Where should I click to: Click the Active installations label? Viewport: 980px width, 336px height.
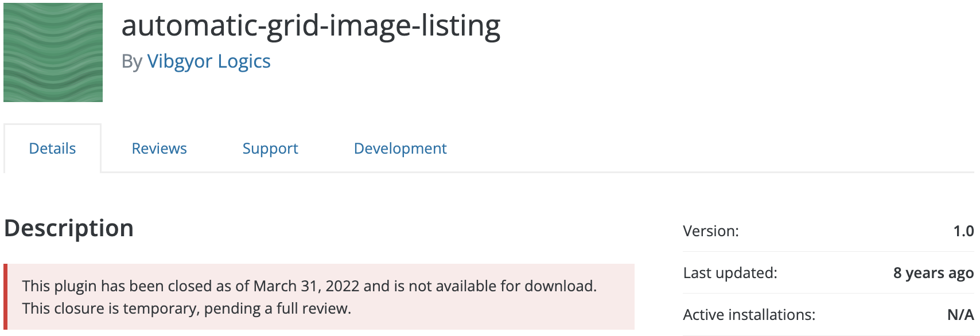tap(748, 314)
